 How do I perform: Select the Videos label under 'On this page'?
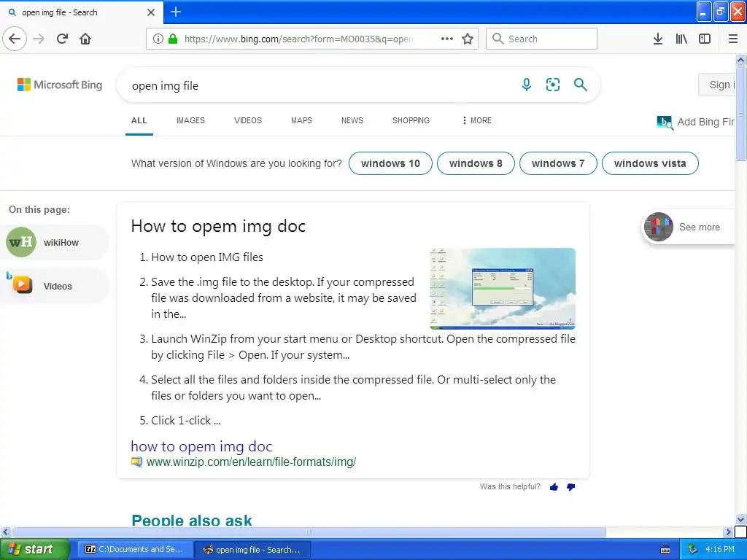pyautogui.click(x=58, y=286)
